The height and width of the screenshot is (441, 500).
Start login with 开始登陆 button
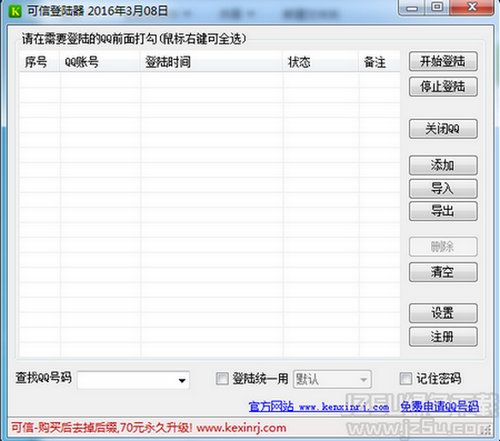point(443,61)
